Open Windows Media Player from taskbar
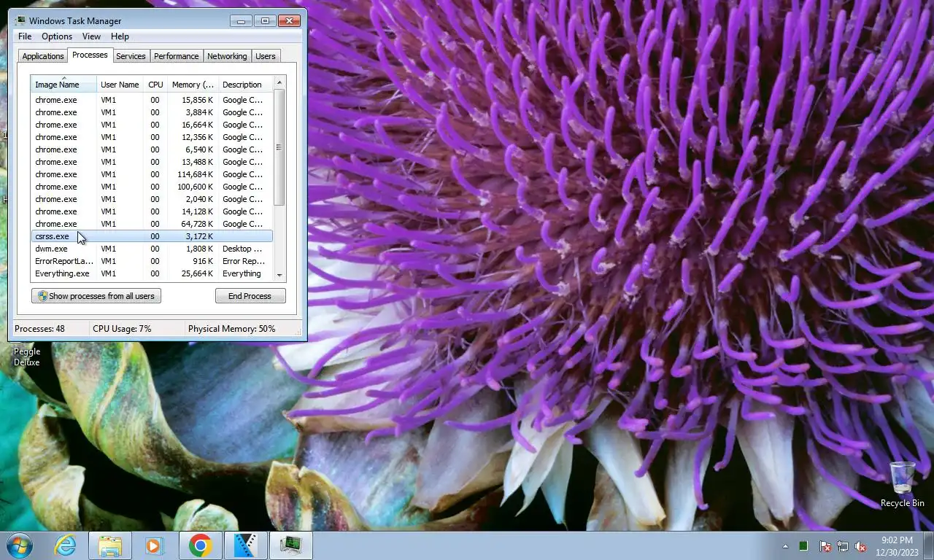Viewport: 934px width, 560px height. (154, 545)
